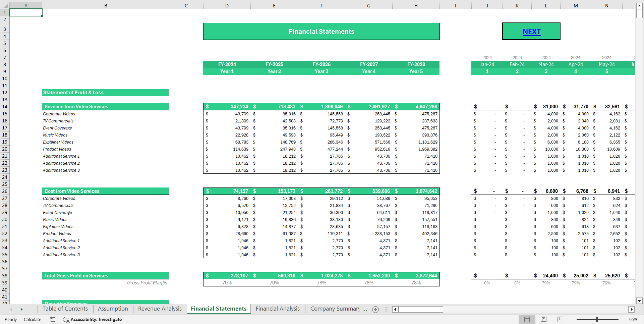The height and width of the screenshot is (324, 644).
Task: Click the zoom slider thumb
Action: tap(597, 319)
